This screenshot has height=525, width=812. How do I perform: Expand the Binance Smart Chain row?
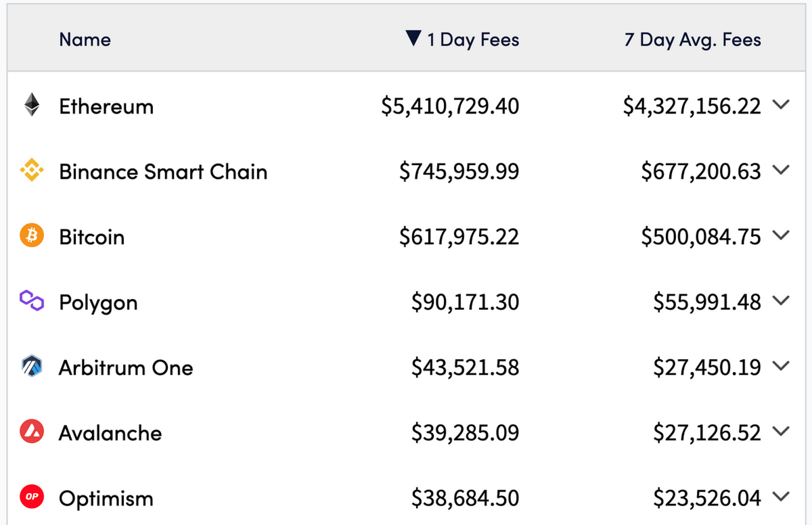[x=781, y=170]
